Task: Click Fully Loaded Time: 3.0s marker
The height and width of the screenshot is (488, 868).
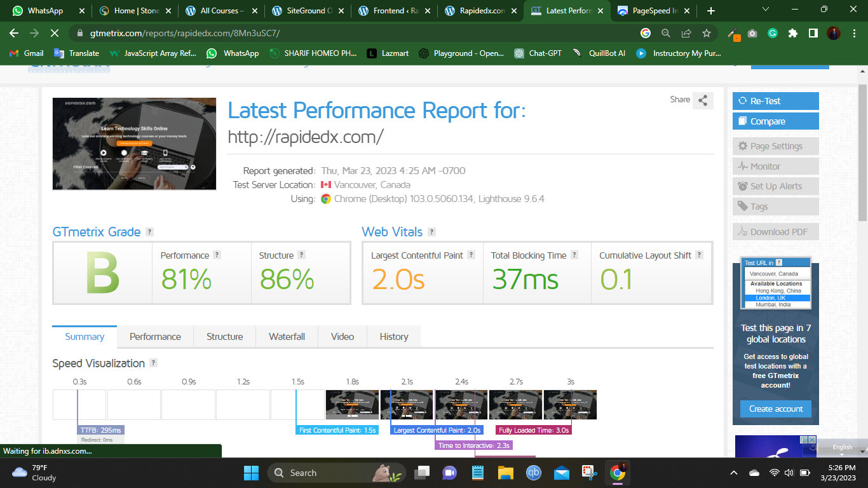Action: (534, 430)
